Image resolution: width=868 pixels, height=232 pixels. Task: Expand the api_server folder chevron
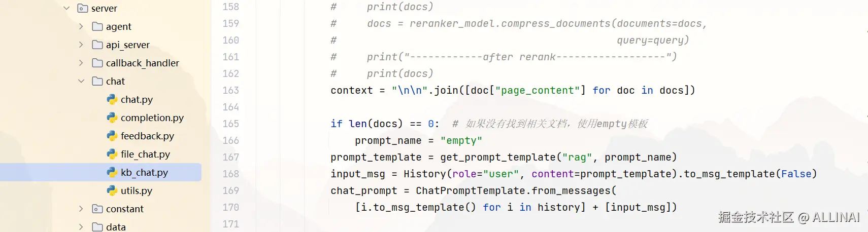coord(81,45)
